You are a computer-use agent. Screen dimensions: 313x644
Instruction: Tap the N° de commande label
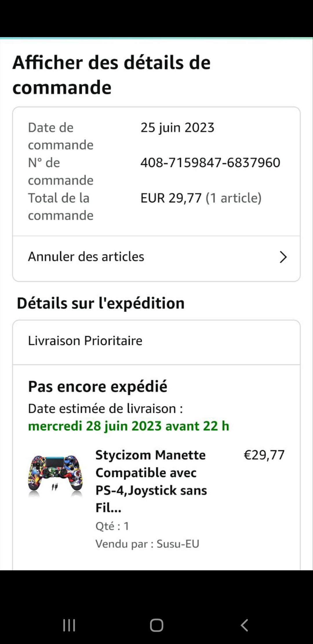click(61, 171)
